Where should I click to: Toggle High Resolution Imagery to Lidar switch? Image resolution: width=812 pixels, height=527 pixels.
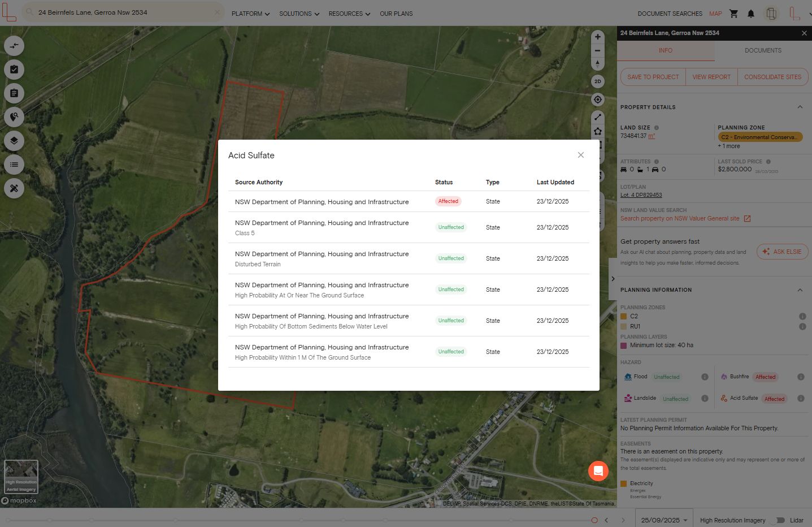tap(779, 520)
